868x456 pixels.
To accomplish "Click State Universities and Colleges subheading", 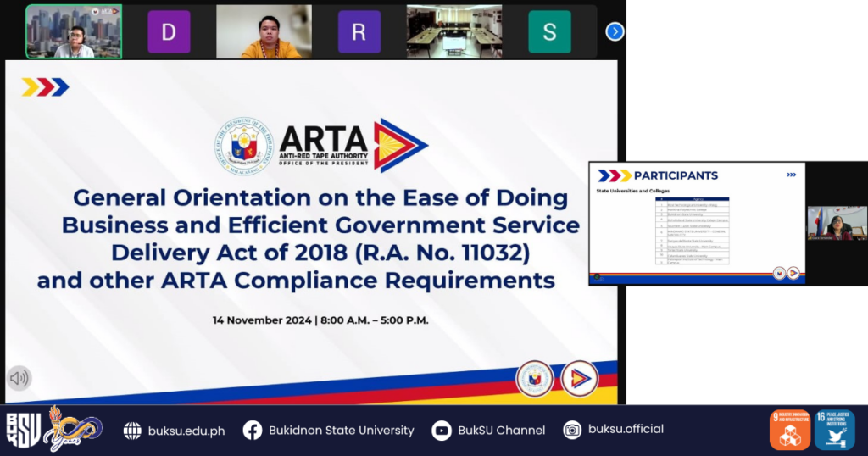I will pyautogui.click(x=633, y=191).
